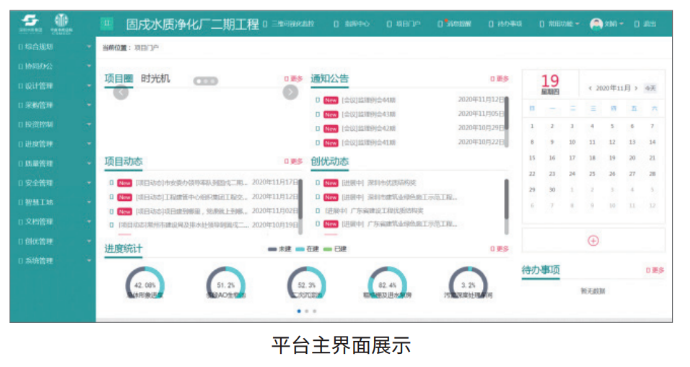Open 项目动态 entry dated 2020年11月17日
This screenshot has height=367, width=690.
[x=203, y=183]
